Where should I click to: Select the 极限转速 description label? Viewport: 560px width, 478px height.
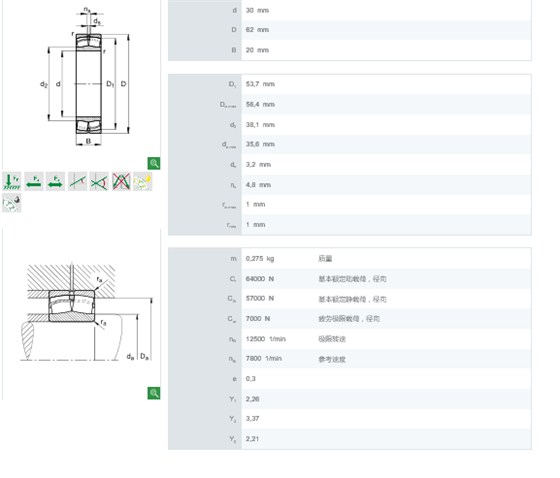pos(332,339)
